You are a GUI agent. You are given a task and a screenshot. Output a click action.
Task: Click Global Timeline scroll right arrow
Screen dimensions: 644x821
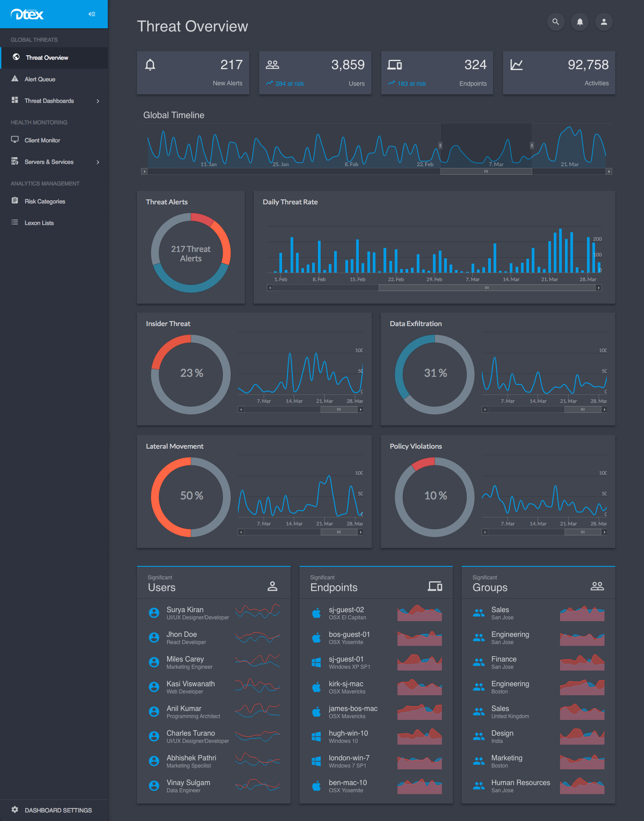coord(609,172)
